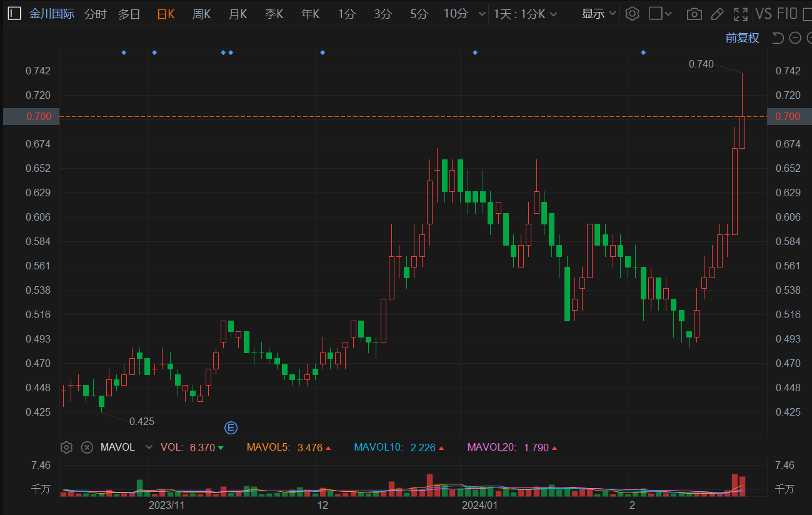
Task: Open MAVOL indicator settings gear
Action: (x=67, y=447)
